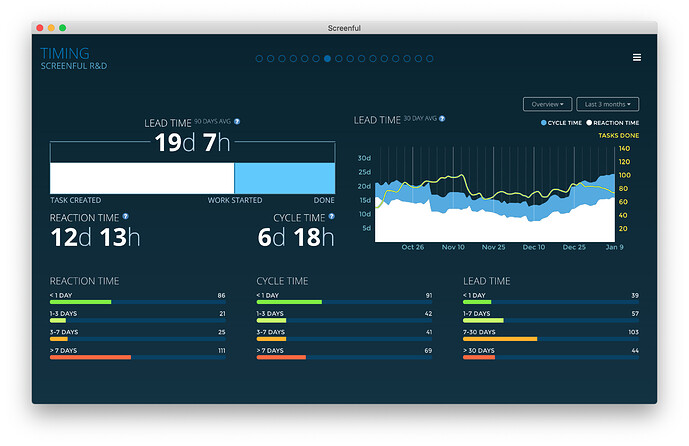Click the Reaction Time over 7 days red bar
The height and width of the screenshot is (446, 689).
(x=91, y=357)
